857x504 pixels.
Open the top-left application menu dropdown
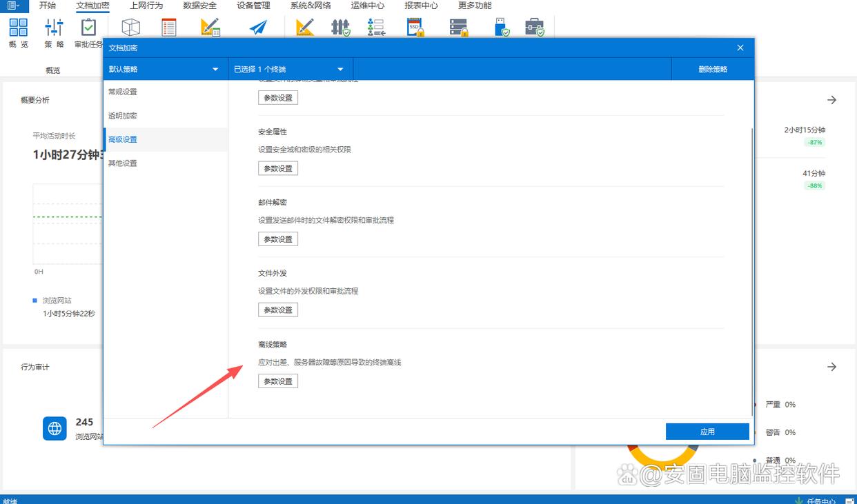[13, 6]
